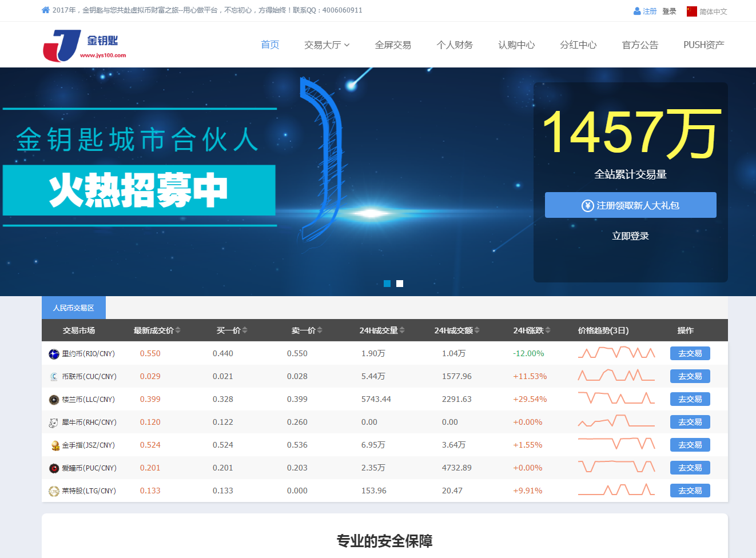Screen dimensions: 756x558
Task: Click the price trend chart for 犀牛币
Action: pyautogui.click(x=616, y=422)
